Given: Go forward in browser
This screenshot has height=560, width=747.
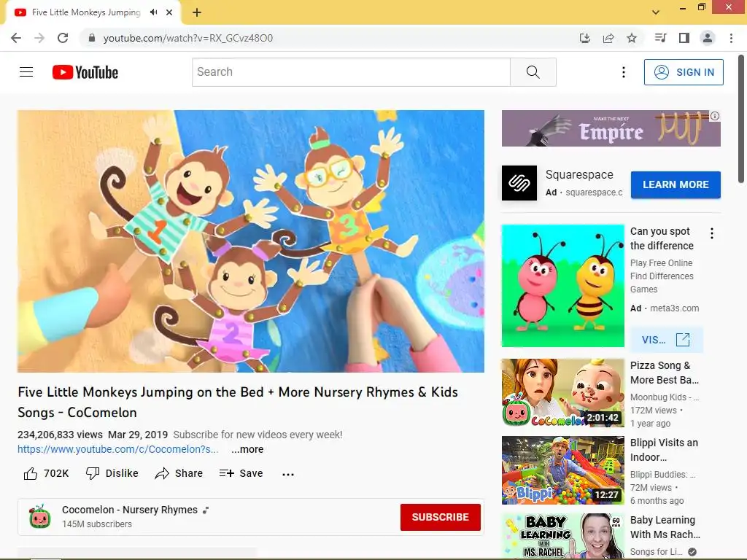Looking at the screenshot, I should coord(39,38).
